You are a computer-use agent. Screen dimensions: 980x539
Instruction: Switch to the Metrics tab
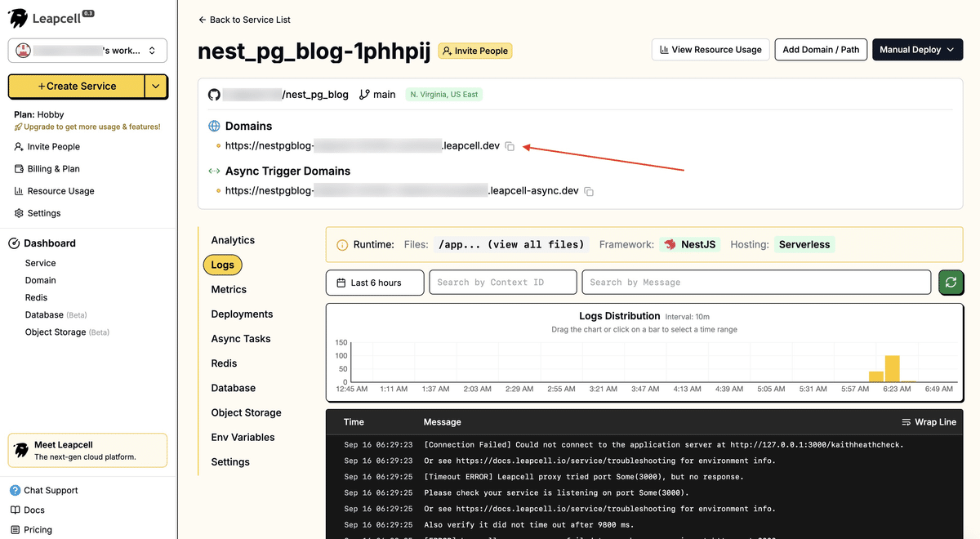click(228, 289)
